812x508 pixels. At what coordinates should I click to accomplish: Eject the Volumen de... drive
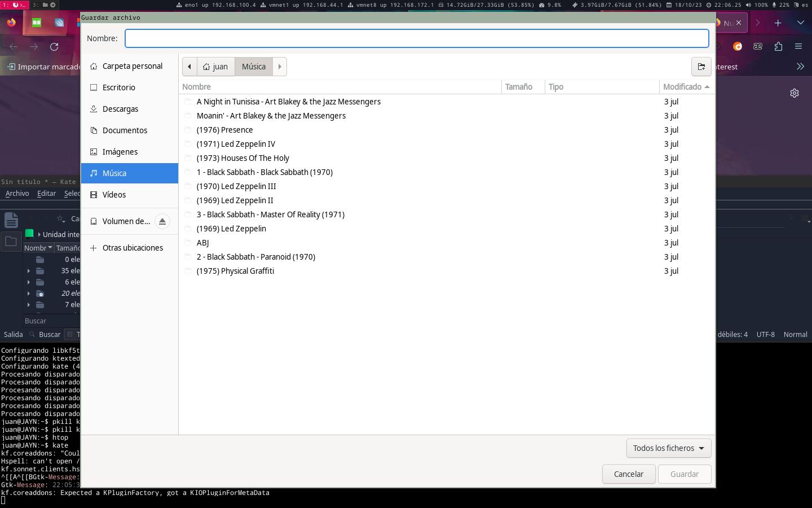[162, 221]
